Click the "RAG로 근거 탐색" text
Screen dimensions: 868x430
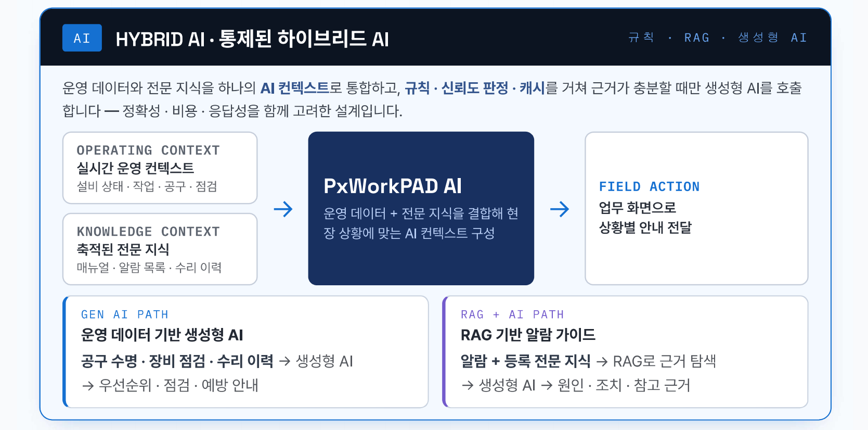point(665,361)
